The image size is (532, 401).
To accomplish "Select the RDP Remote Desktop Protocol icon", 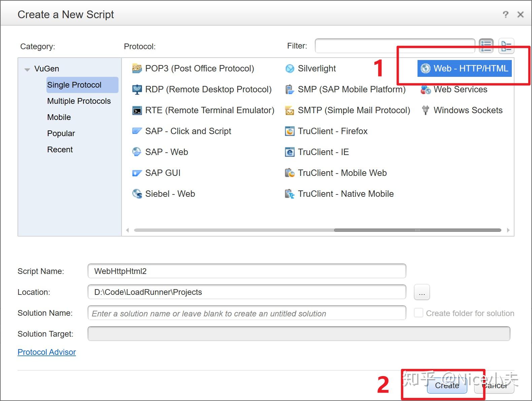I will [137, 89].
